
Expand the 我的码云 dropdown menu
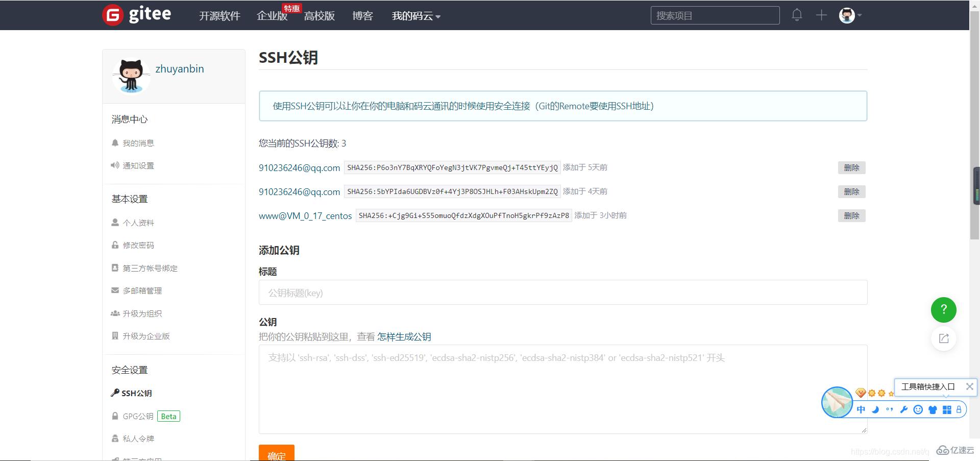pos(416,16)
